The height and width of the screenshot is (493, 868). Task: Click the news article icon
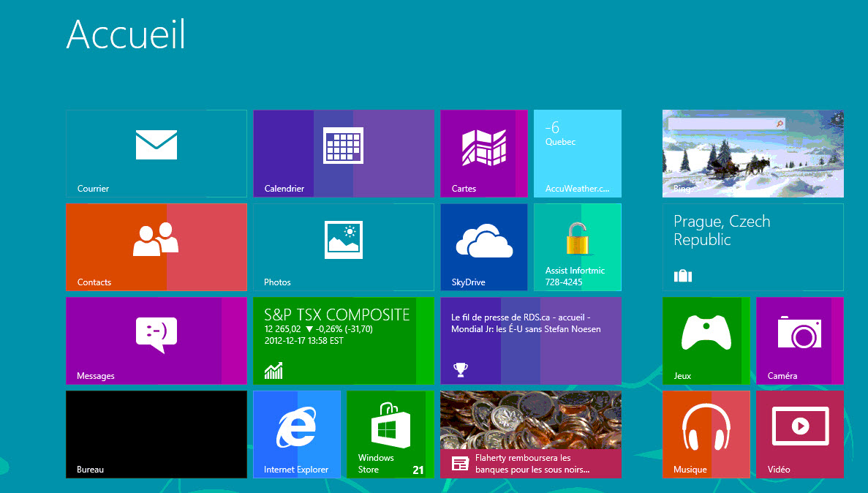tap(460, 464)
